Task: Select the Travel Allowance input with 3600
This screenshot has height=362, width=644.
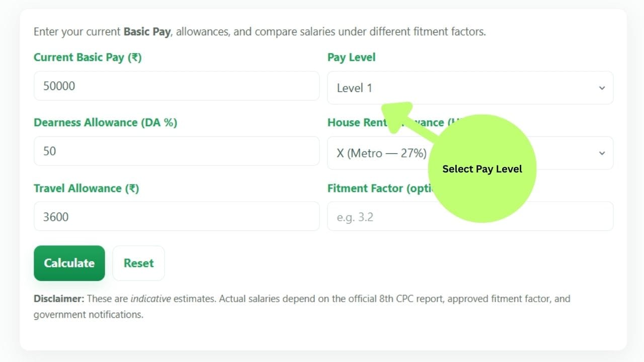Action: [176, 217]
